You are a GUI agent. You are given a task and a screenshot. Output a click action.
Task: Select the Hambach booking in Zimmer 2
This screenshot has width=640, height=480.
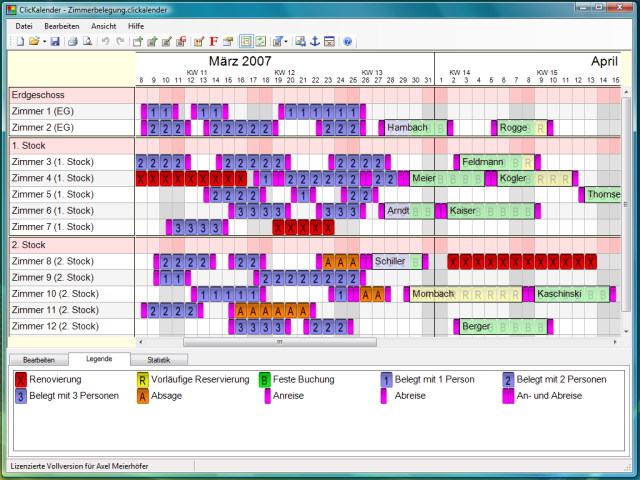407,128
